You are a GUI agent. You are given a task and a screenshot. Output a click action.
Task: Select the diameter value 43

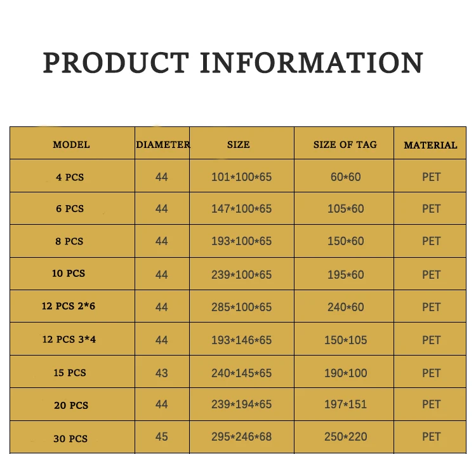pyautogui.click(x=162, y=373)
